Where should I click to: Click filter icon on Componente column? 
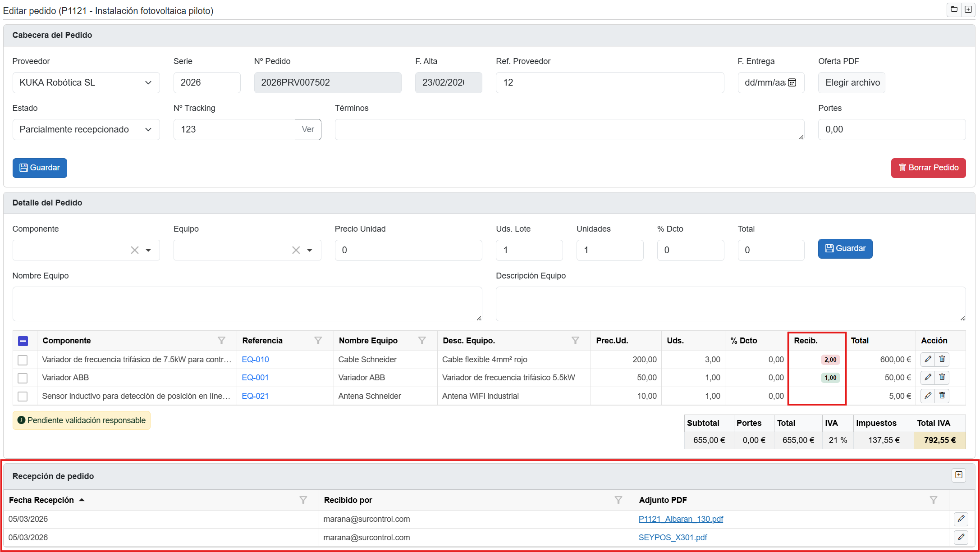point(221,341)
